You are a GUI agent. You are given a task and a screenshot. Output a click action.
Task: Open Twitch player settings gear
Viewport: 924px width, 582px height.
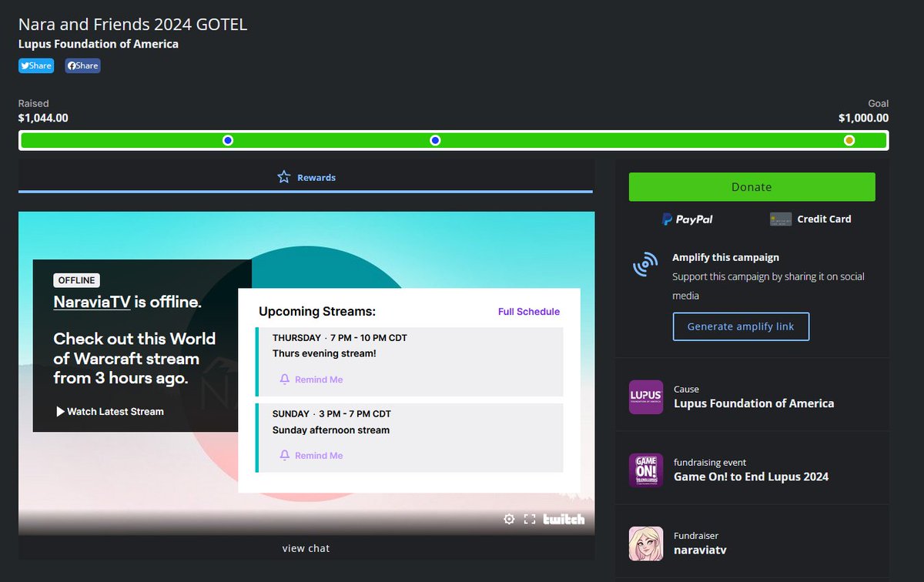click(x=509, y=520)
